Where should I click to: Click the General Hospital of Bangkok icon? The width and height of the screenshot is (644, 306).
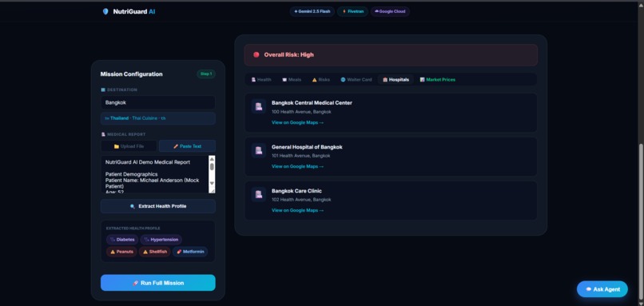pos(259,151)
